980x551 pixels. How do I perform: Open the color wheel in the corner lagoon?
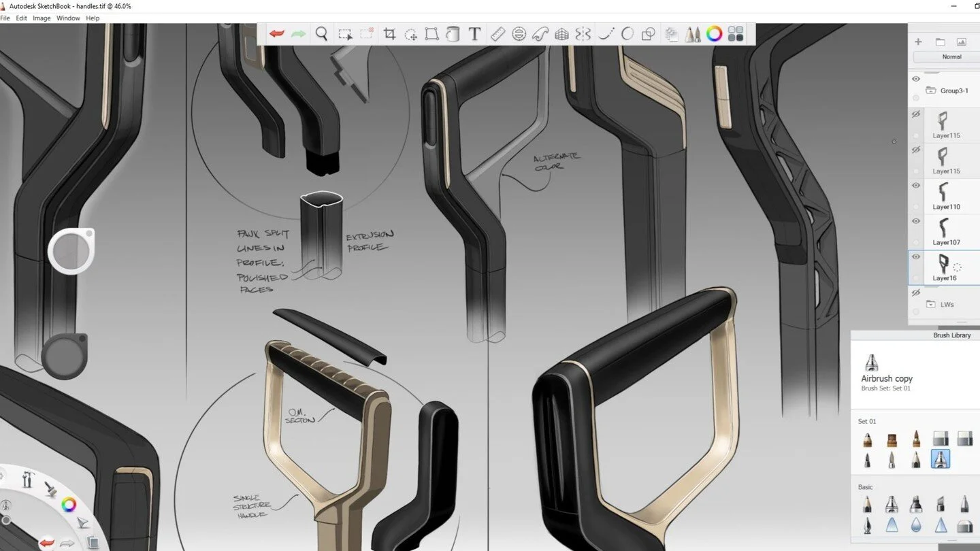pos(69,505)
